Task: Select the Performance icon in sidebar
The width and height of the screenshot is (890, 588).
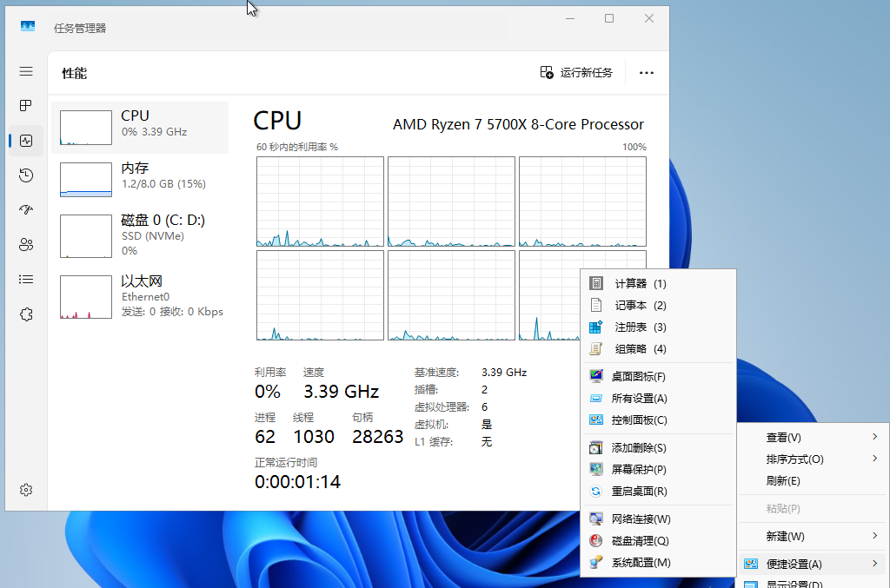Action: [x=26, y=141]
